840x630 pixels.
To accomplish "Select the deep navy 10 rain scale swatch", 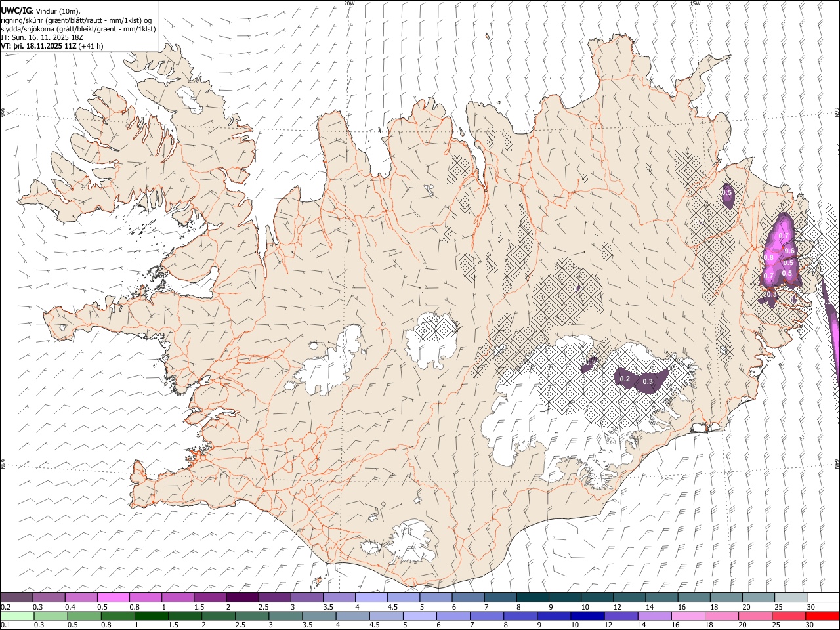I will pos(588,616).
